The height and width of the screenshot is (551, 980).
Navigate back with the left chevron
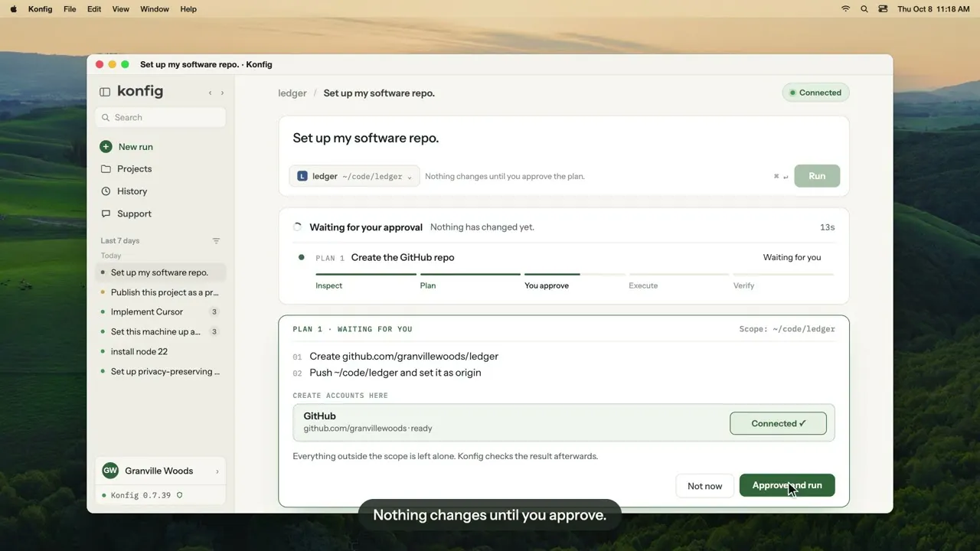[x=210, y=93]
